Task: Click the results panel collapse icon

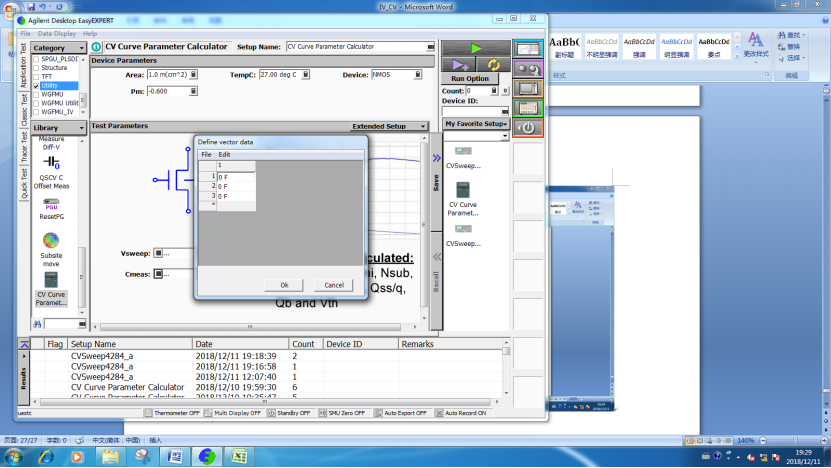Action: (24, 344)
